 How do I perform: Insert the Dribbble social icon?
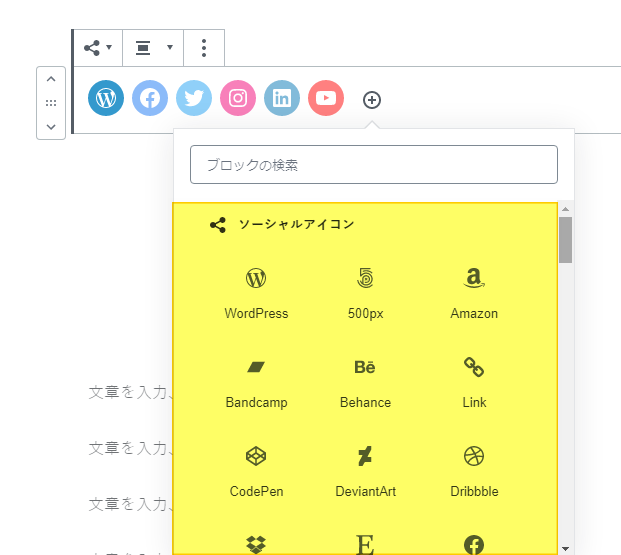[x=474, y=471]
